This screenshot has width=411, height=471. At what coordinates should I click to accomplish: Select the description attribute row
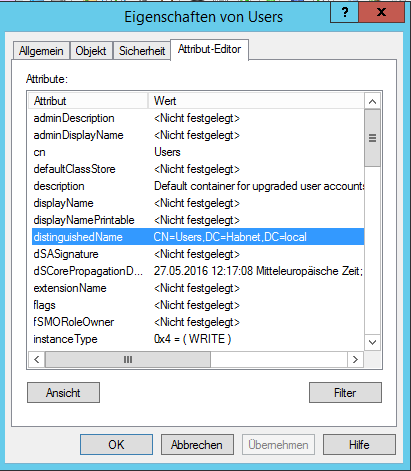pyautogui.click(x=198, y=186)
